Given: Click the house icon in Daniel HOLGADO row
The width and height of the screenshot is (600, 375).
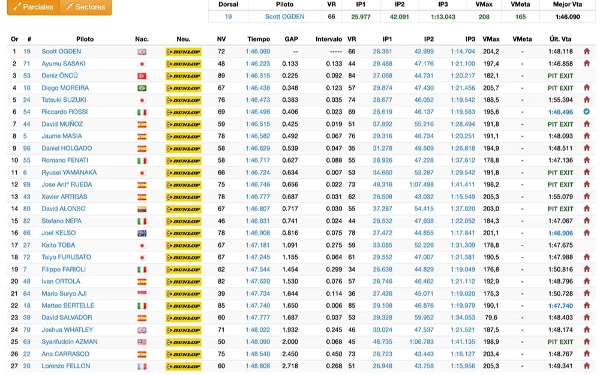Looking at the screenshot, I should click(587, 148).
